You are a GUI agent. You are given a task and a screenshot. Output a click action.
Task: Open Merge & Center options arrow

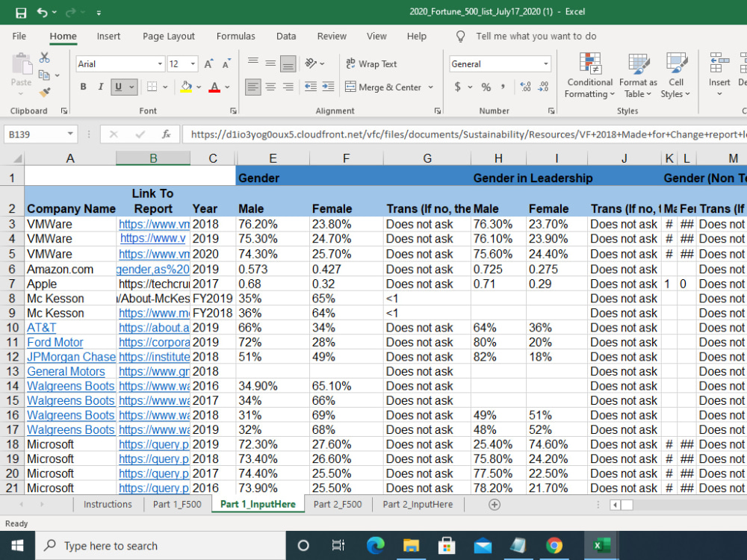[x=431, y=87]
